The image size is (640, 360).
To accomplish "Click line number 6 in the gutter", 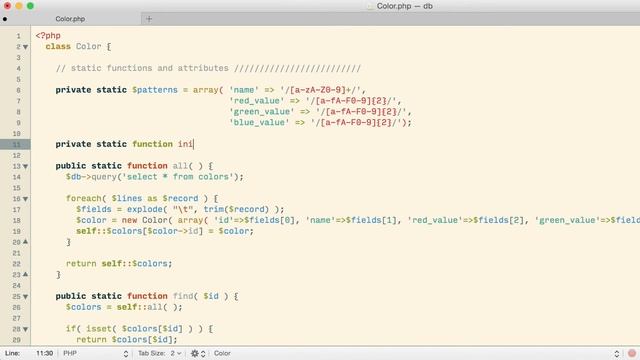I will (x=18, y=90).
